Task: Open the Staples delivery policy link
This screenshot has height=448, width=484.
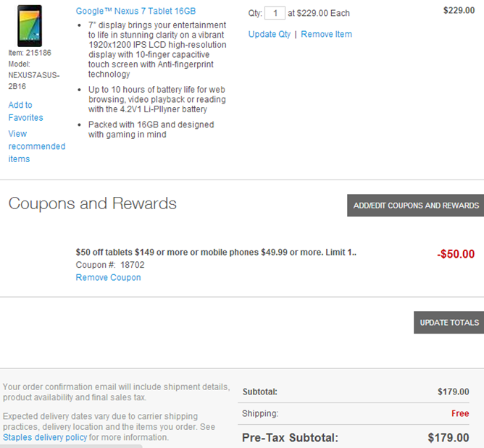Action: click(45, 437)
